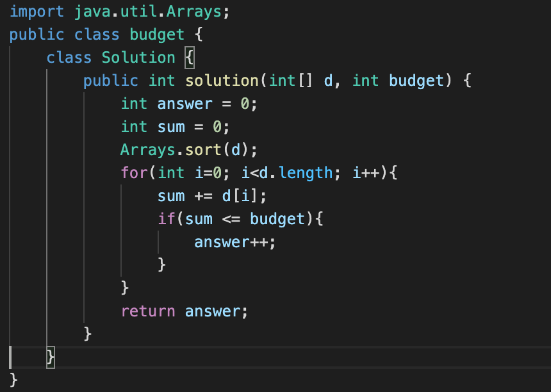Screen dimensions: 551x392
Task: Click the 'return' keyword
Action: point(148,311)
